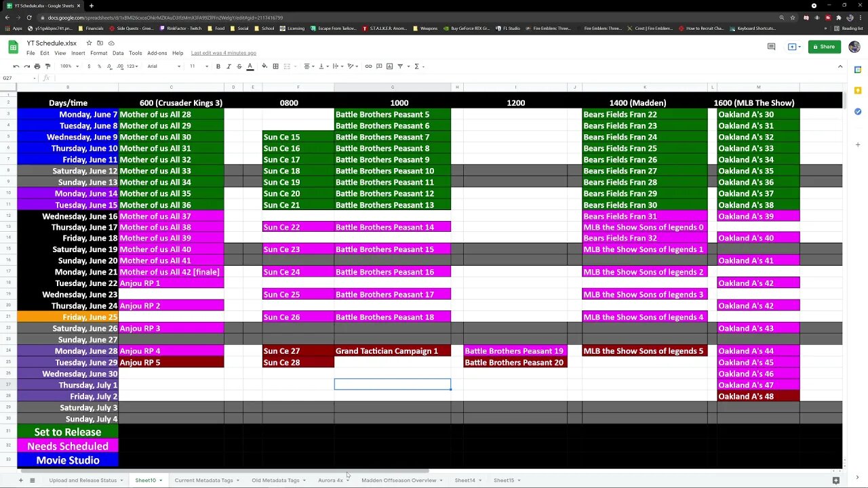Open the zoom level dropdown
The image size is (868, 488).
click(70, 66)
